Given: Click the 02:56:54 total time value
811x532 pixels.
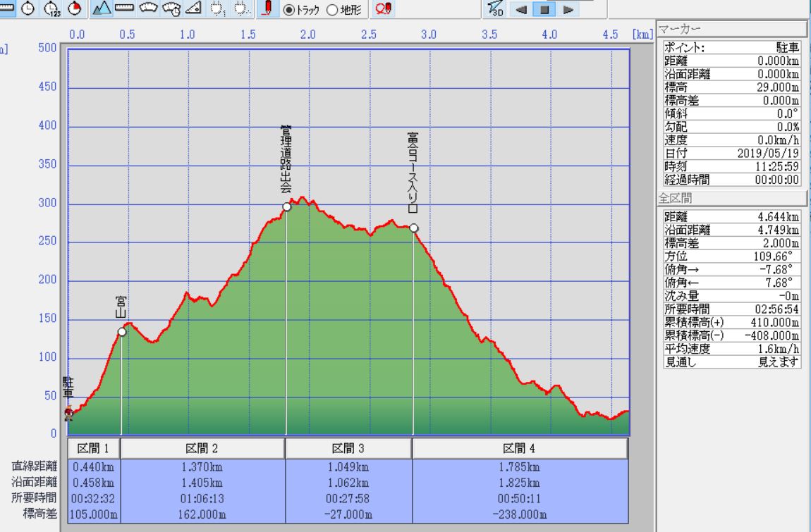Looking at the screenshot, I should (777, 309).
